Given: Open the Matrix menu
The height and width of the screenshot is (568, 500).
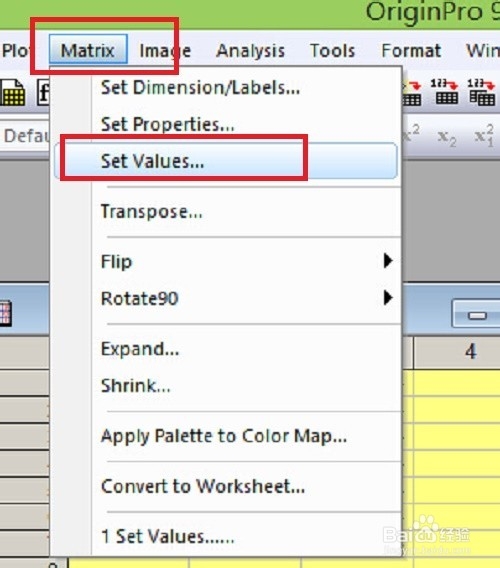Looking at the screenshot, I should [88, 50].
